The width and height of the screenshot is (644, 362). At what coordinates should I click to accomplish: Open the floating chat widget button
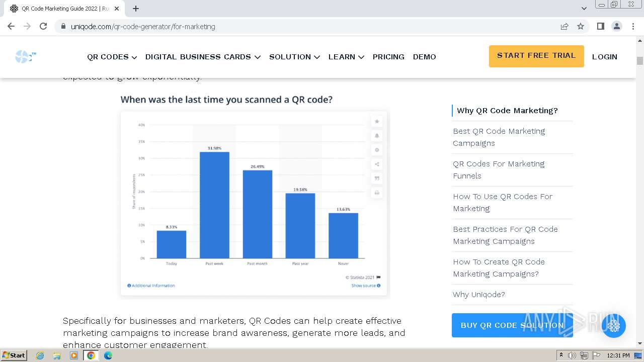[x=613, y=326]
